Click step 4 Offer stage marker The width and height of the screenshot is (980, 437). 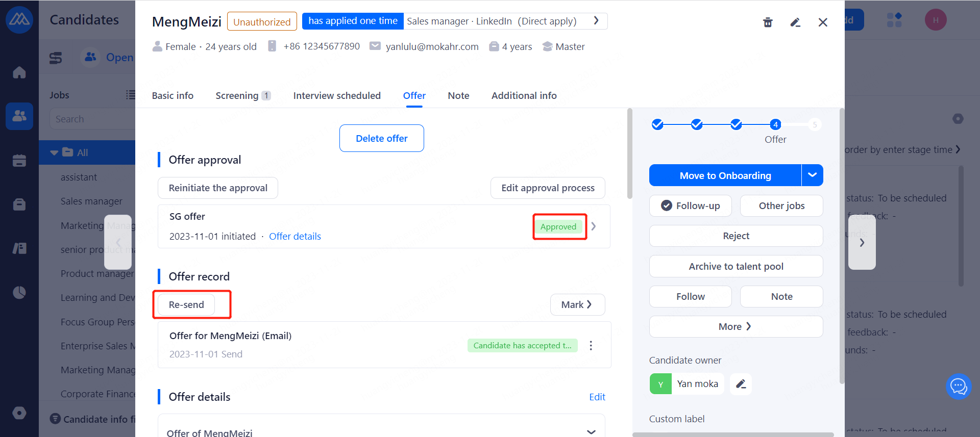click(x=775, y=124)
